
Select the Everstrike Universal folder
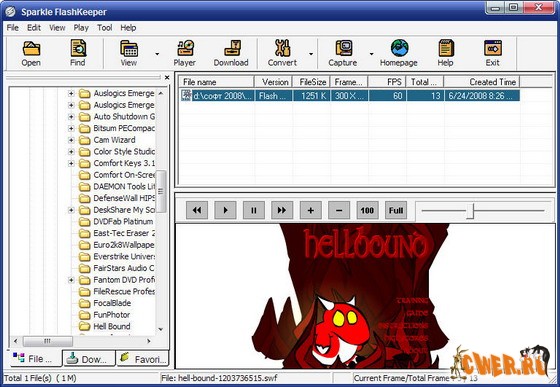coord(124,256)
